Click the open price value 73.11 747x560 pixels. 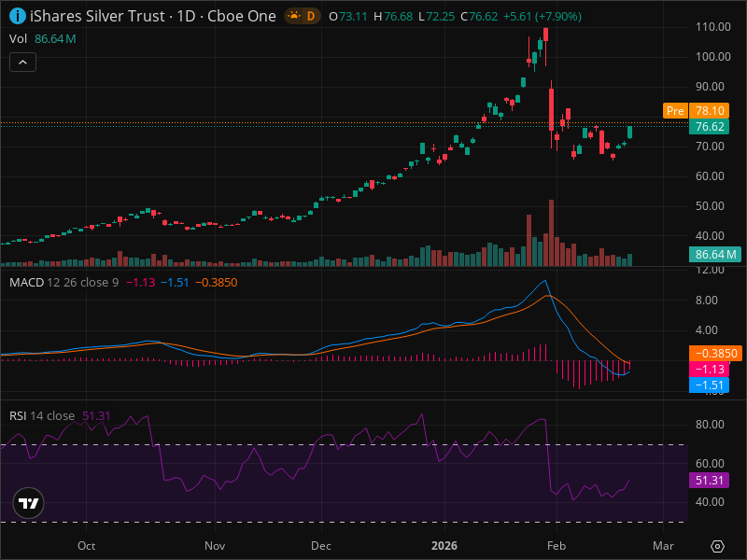[353, 17]
